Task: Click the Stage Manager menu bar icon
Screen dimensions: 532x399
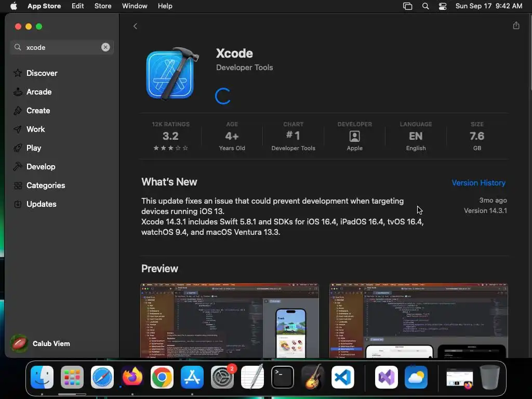Action: pos(407,6)
